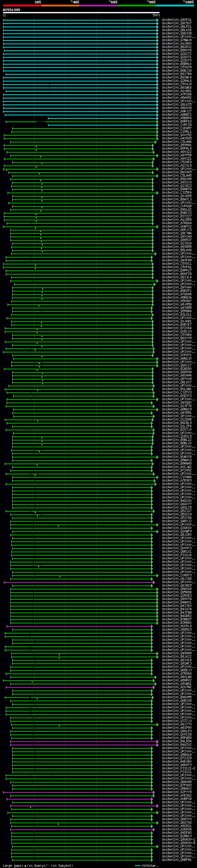
Task: Select the UniRef100_Q4SFA9 label
Action: tap(177, 260)
